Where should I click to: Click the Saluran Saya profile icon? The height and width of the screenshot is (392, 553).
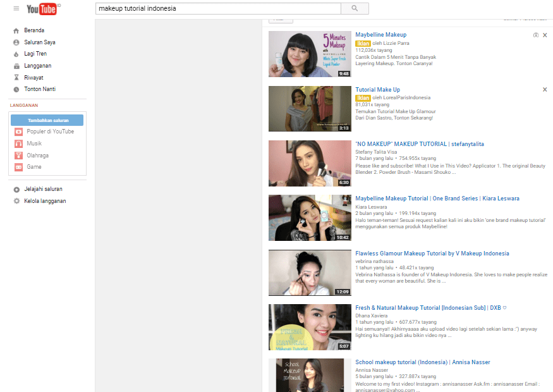16,42
